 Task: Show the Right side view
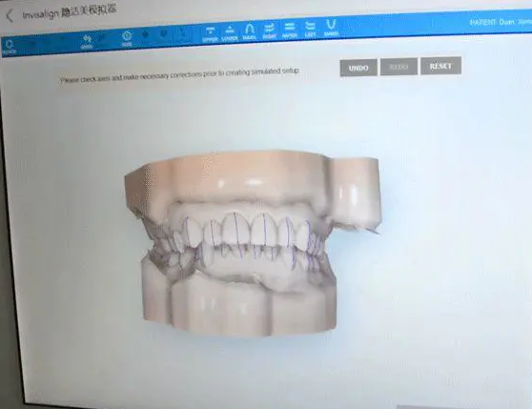tap(270, 31)
